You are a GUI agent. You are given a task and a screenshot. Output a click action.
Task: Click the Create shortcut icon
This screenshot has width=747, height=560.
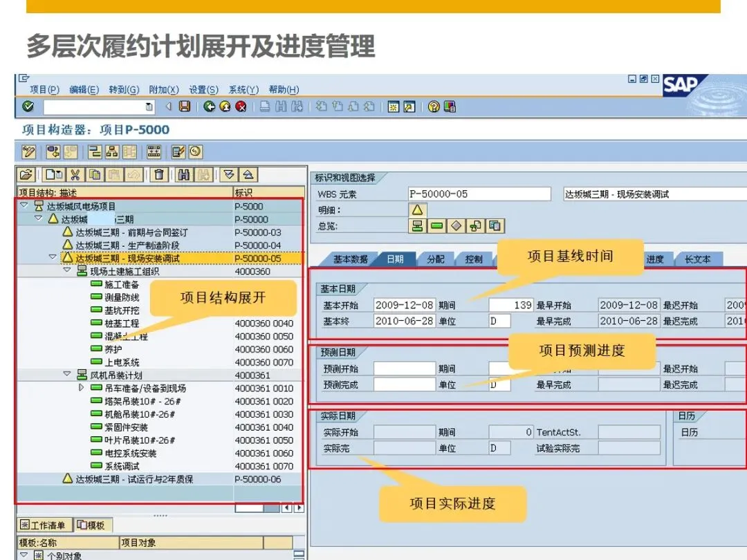409,106
